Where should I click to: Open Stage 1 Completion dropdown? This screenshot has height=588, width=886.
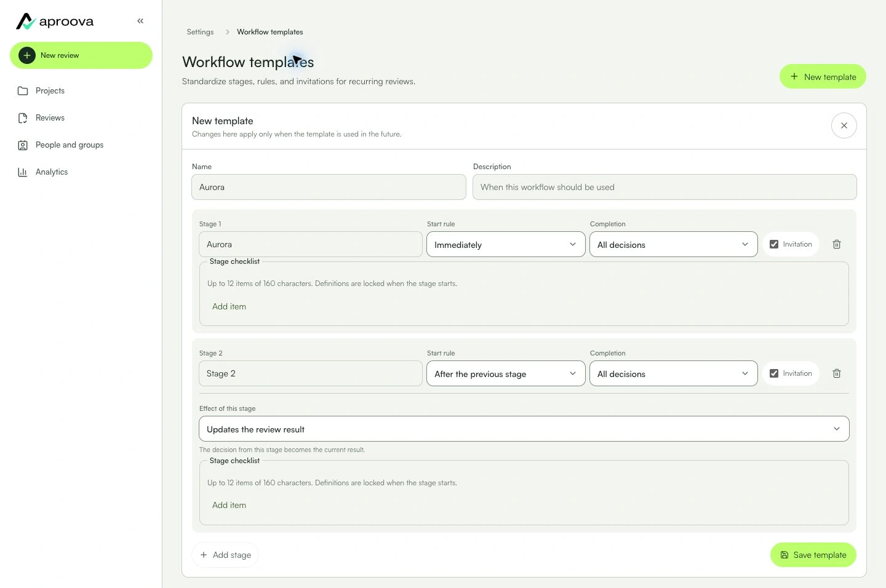coord(674,244)
